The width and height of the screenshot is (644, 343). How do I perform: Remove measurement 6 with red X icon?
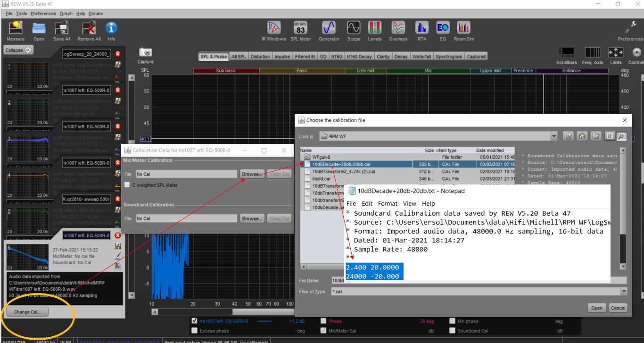click(117, 235)
